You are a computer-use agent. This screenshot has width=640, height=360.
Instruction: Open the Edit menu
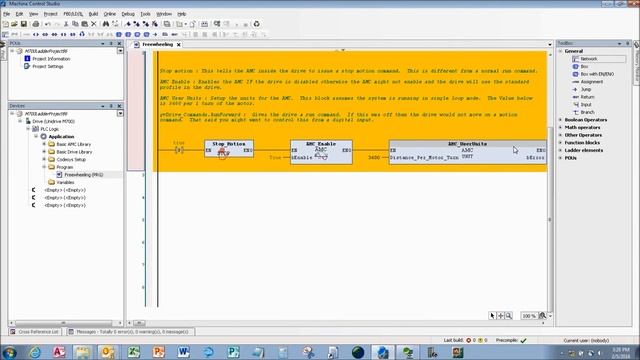click(19, 14)
